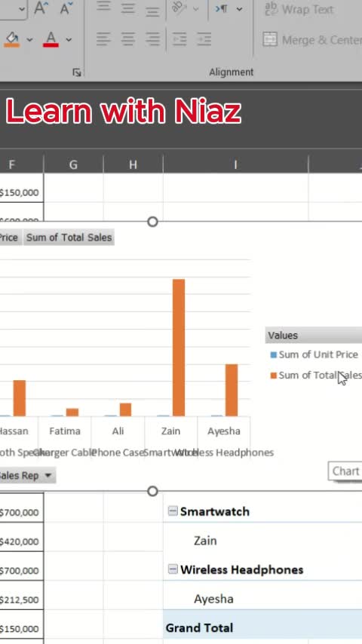Select the Bottom Align icon
This screenshot has height=644, width=362.
(x=152, y=9)
